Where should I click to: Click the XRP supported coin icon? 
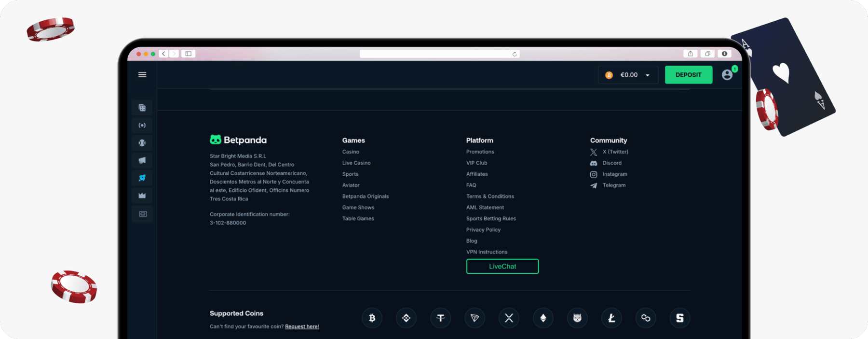(x=509, y=318)
